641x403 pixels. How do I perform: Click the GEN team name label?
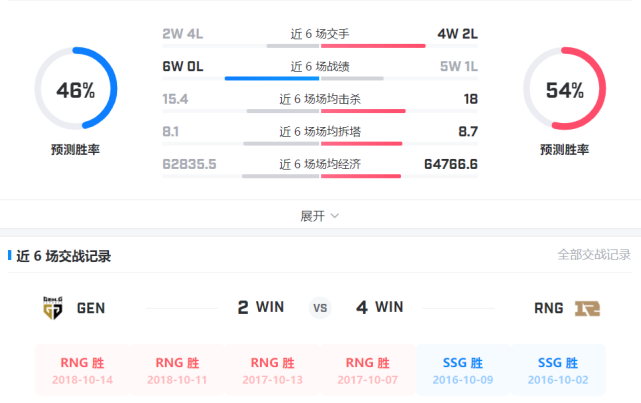click(91, 308)
